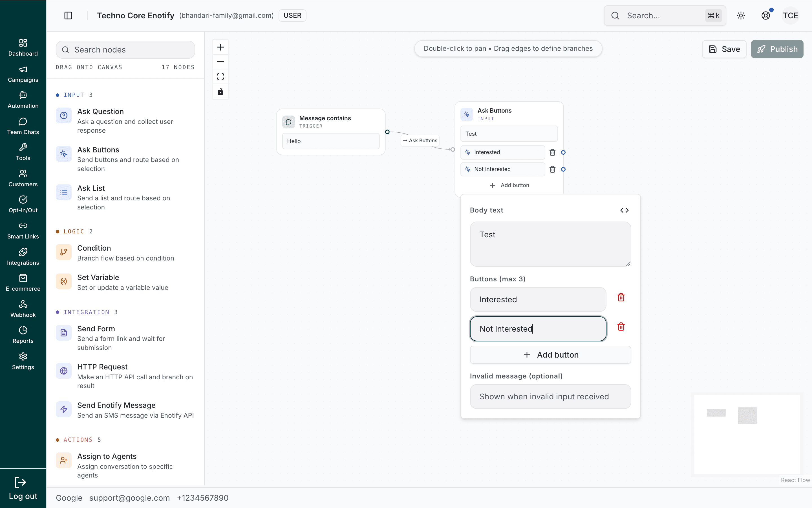Screen dimensions: 812x508
Task: Open the TCE user avatar menu
Action: 791,16
